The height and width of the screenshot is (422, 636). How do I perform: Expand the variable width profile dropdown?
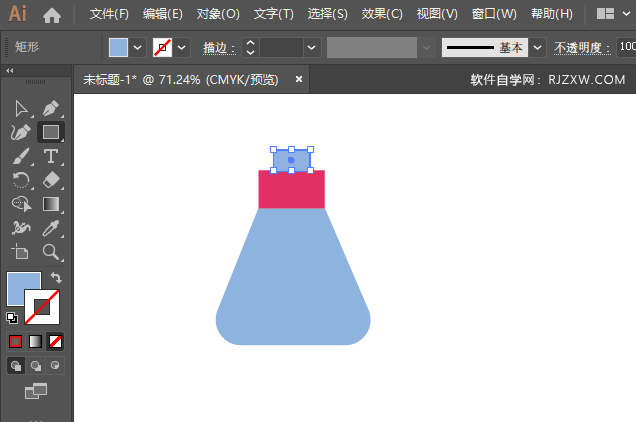pos(426,48)
